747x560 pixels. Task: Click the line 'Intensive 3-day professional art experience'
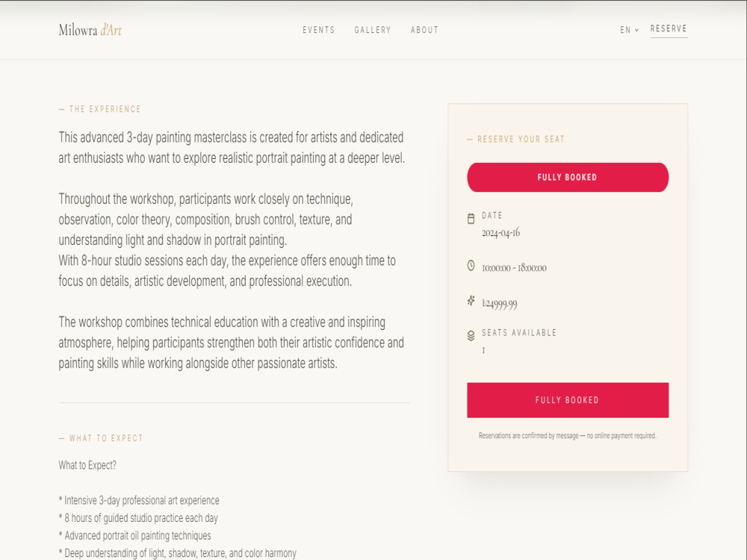(139, 500)
